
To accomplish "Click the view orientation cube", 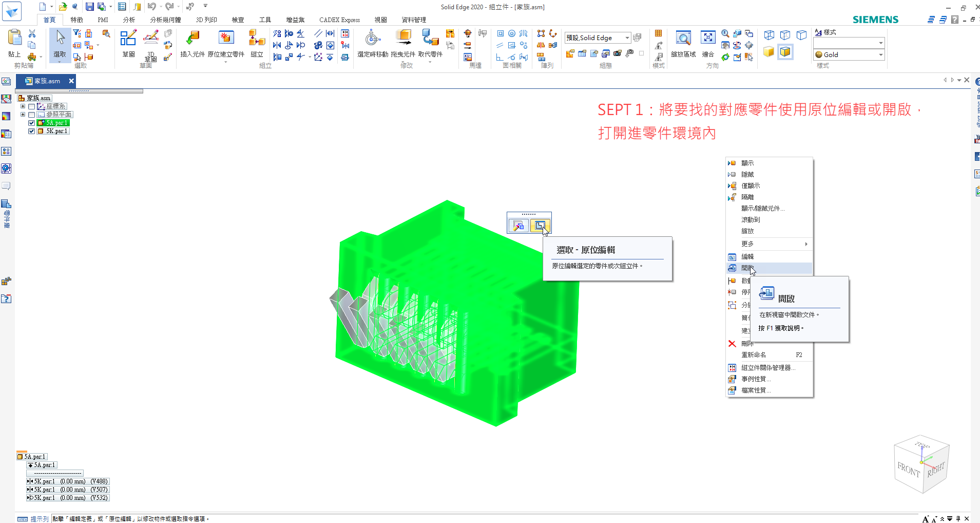I will click(921, 464).
